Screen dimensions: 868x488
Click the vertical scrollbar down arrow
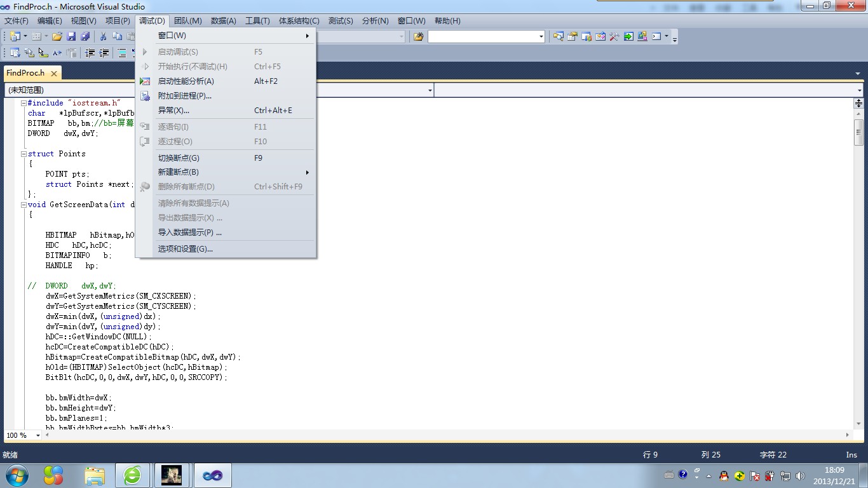click(x=858, y=424)
